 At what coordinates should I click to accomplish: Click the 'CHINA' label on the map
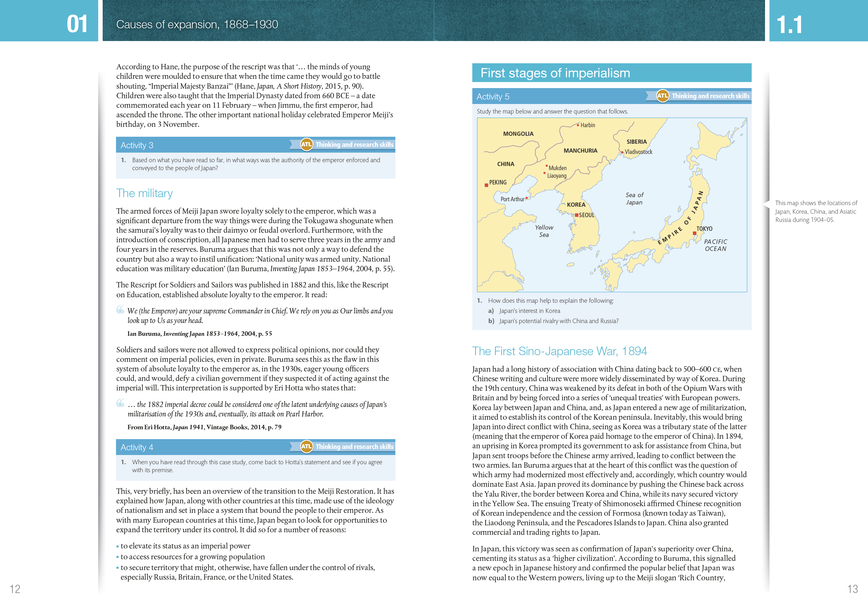point(505,164)
